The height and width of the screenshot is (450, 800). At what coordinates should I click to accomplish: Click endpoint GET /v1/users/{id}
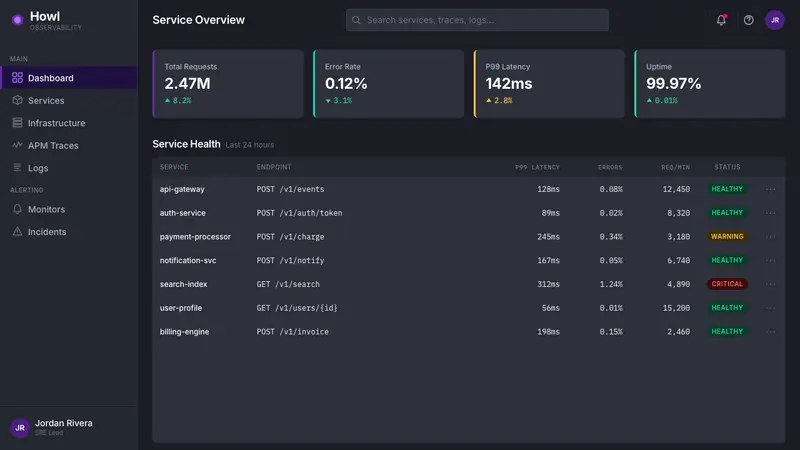pyautogui.click(x=297, y=308)
